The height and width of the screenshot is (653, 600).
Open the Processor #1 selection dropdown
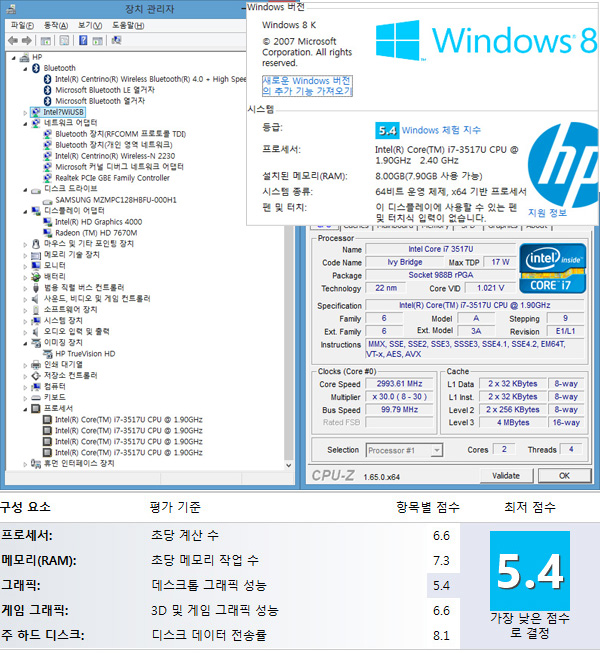tap(404, 450)
